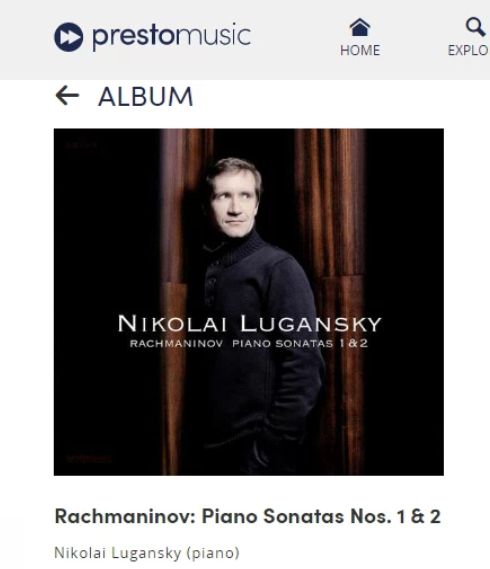Click the (piano) role text
This screenshot has height=569, width=490.
213,553
